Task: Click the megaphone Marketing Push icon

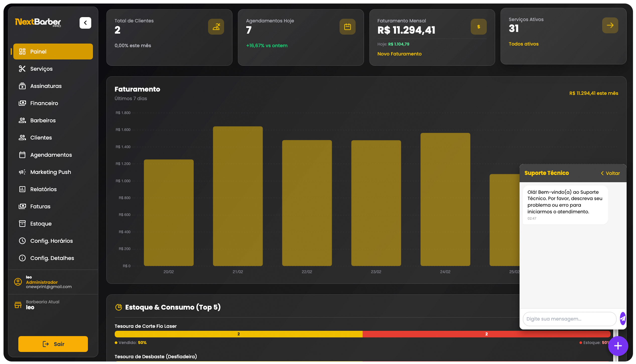Action: click(x=22, y=172)
